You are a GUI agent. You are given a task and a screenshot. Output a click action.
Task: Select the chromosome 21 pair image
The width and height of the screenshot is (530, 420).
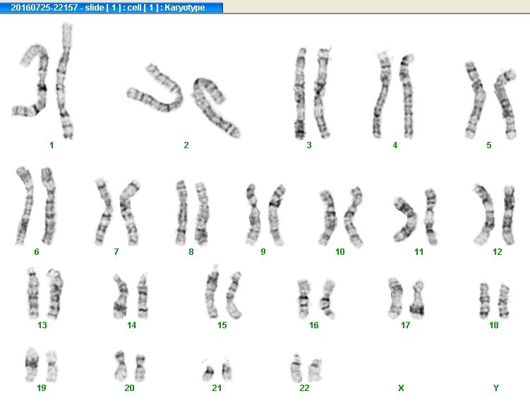(217, 369)
